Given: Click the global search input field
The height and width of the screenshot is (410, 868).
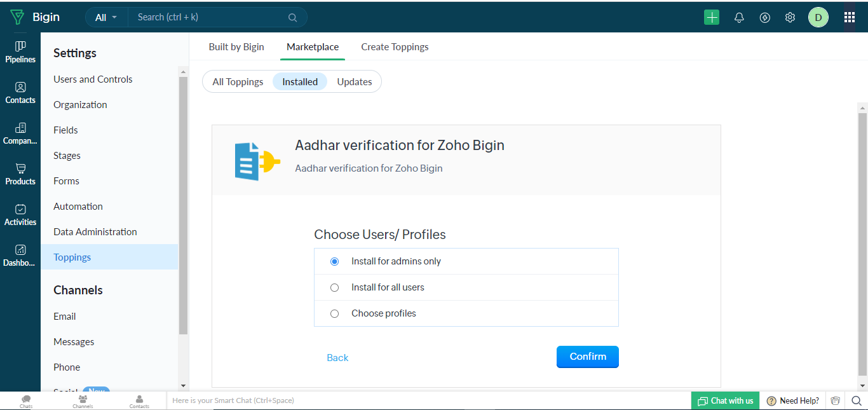Looking at the screenshot, I should 210,18.
